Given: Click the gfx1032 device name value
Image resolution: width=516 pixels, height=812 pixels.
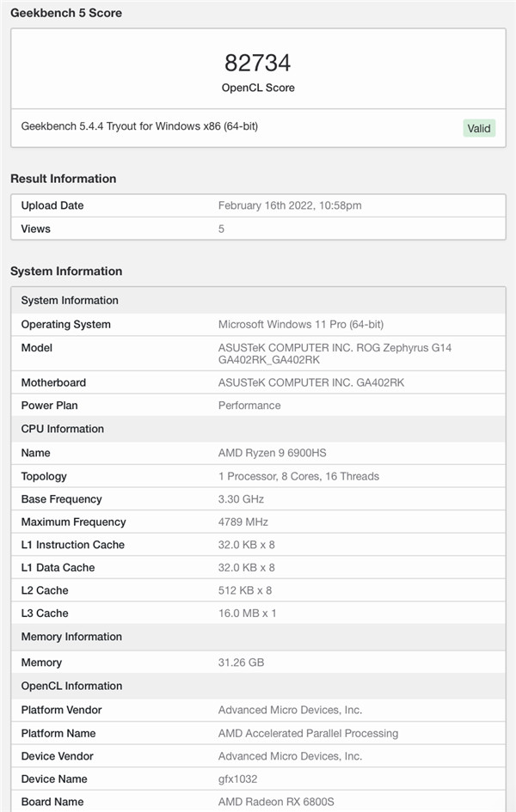Looking at the screenshot, I should [238, 778].
